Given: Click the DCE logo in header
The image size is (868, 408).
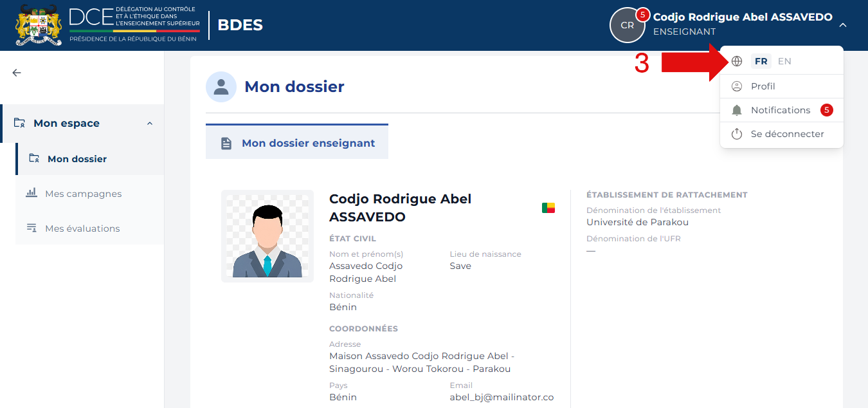Looking at the screenshot, I should click(x=134, y=24).
